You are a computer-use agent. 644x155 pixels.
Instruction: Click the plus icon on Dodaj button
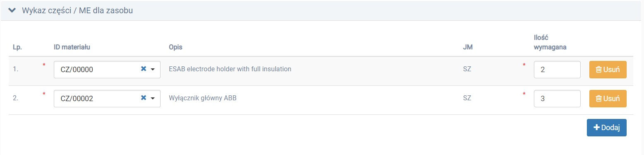click(596, 128)
